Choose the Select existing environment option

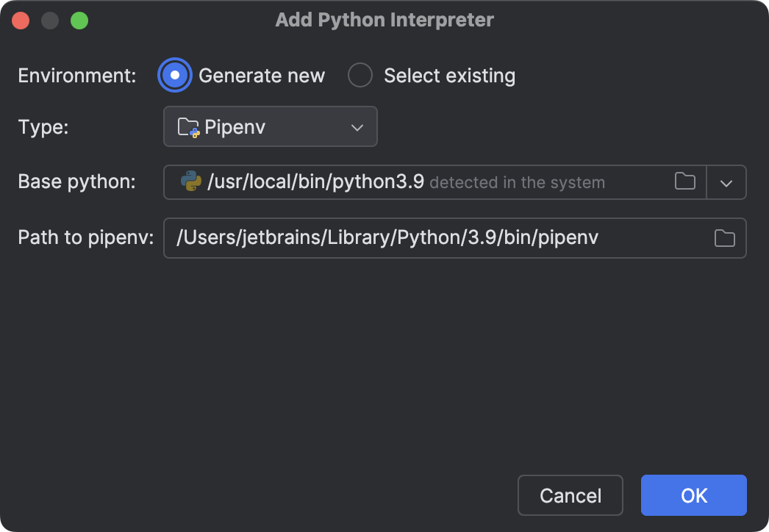pyautogui.click(x=360, y=76)
